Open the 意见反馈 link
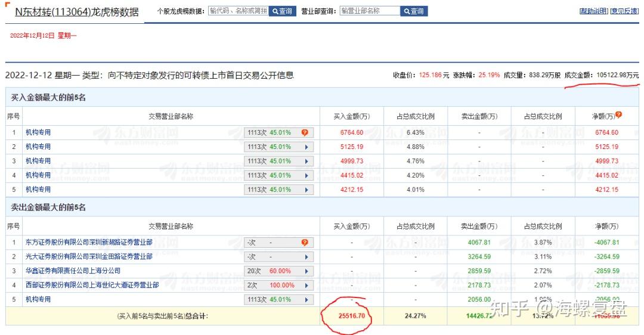This screenshot has width=644, height=335. coord(625,11)
